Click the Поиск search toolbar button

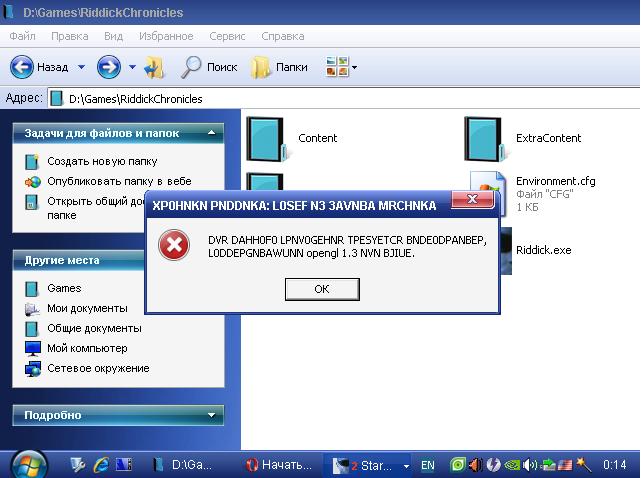coord(208,67)
